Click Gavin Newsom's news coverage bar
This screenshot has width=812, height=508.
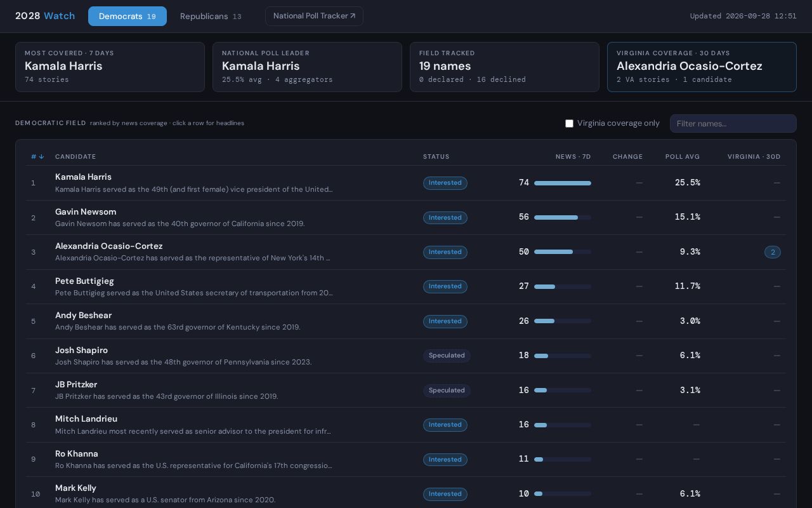pyautogui.click(x=563, y=217)
